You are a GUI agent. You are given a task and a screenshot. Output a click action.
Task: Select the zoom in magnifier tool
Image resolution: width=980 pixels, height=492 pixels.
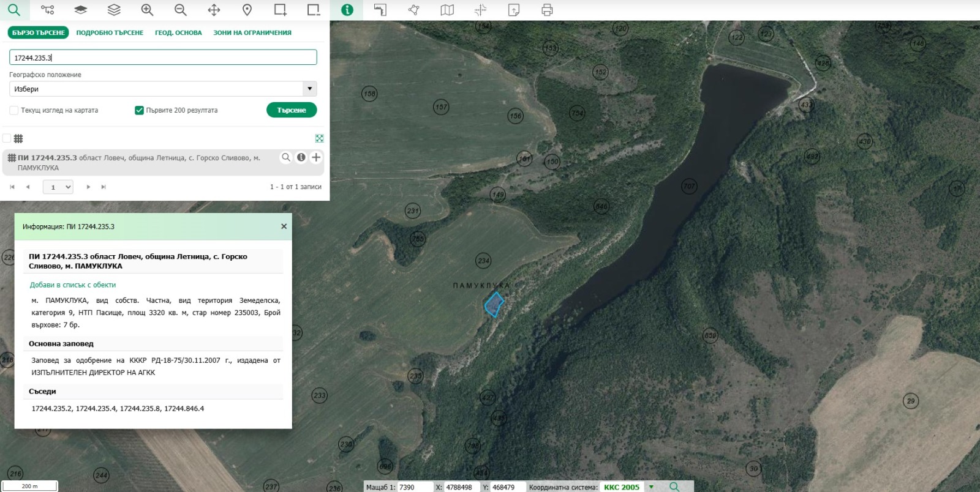(x=147, y=10)
